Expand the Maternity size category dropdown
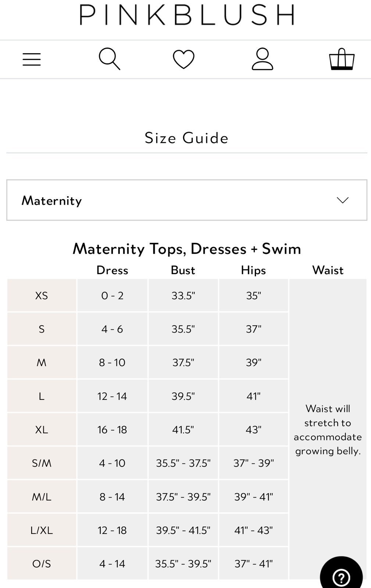The width and height of the screenshot is (371, 588). [x=187, y=200]
